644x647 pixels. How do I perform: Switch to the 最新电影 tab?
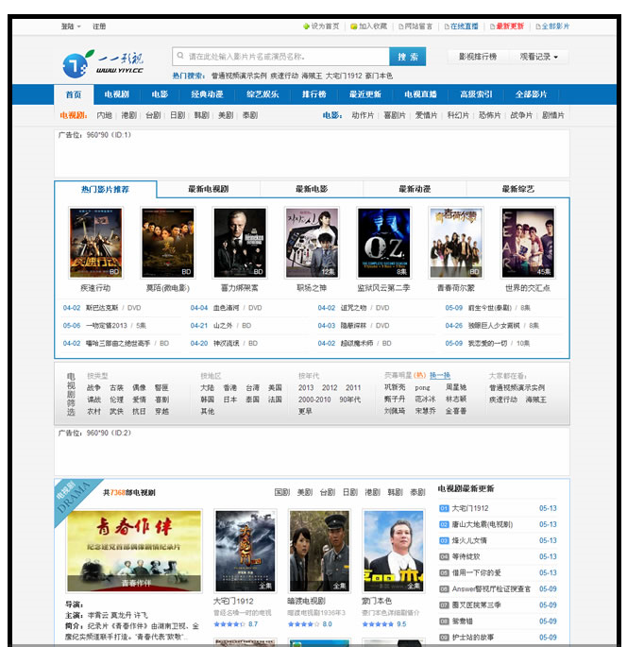(312, 190)
